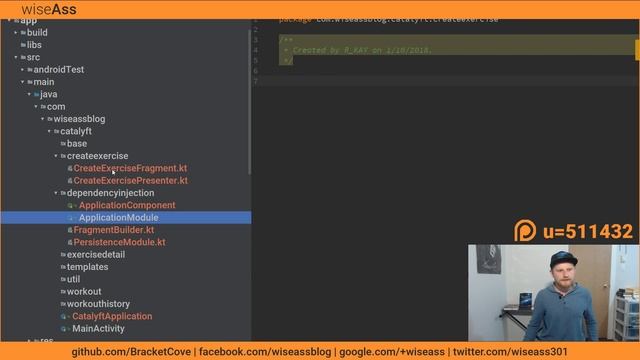
Task: Click the com package icon
Action: [x=43, y=107]
